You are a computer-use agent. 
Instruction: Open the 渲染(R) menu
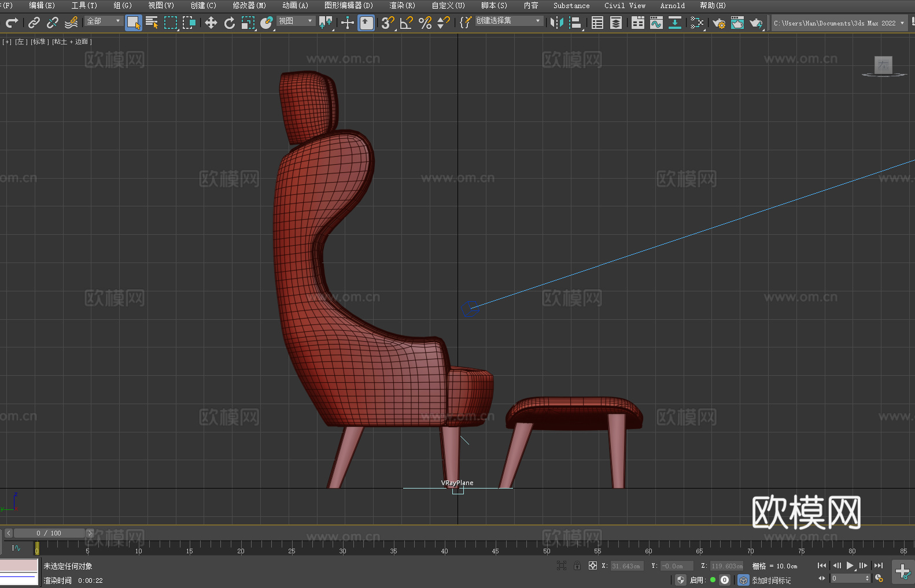403,5
